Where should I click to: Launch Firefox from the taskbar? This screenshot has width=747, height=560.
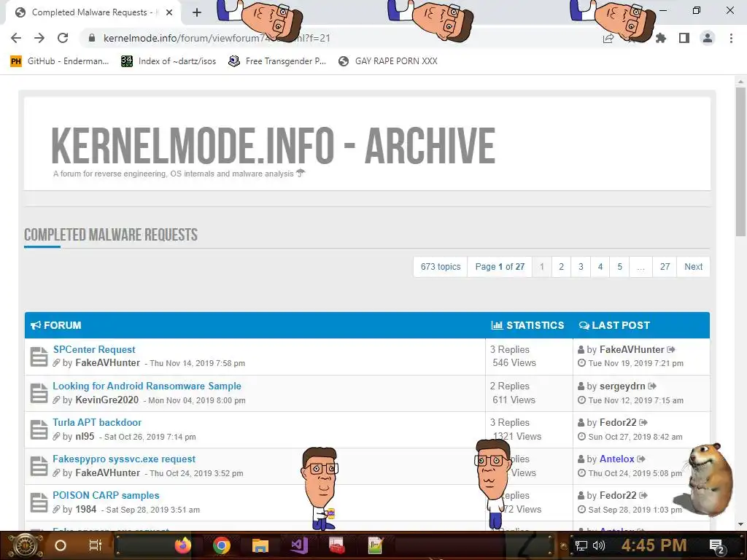click(183, 545)
